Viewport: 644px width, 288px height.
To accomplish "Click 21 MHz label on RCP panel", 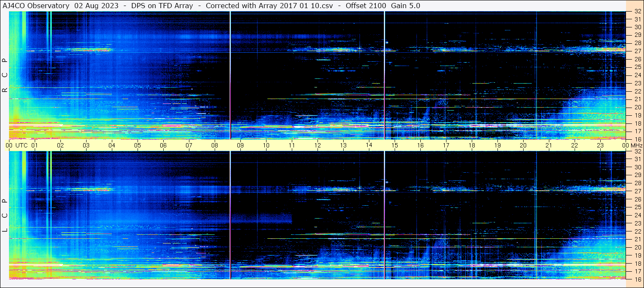I will (x=638, y=99).
